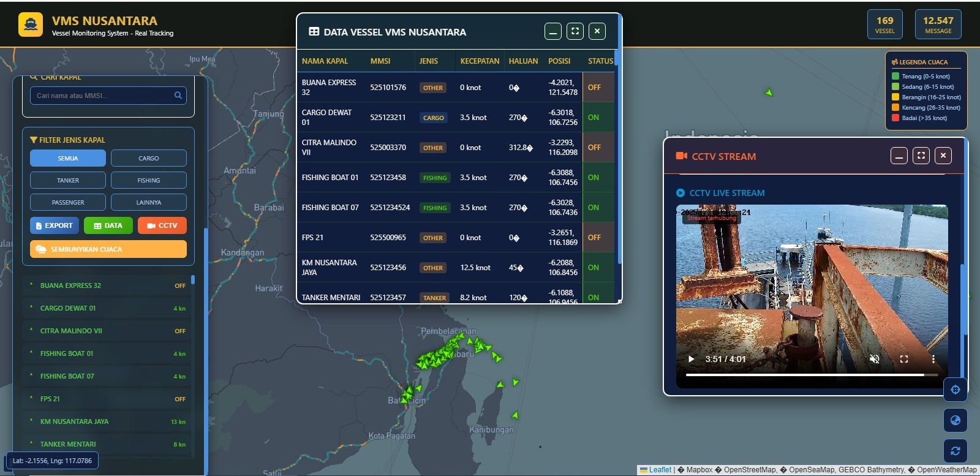Click FISHING badge in FISHING BOAT 01 row
Viewport: 980px width, 476px height.
(x=435, y=178)
